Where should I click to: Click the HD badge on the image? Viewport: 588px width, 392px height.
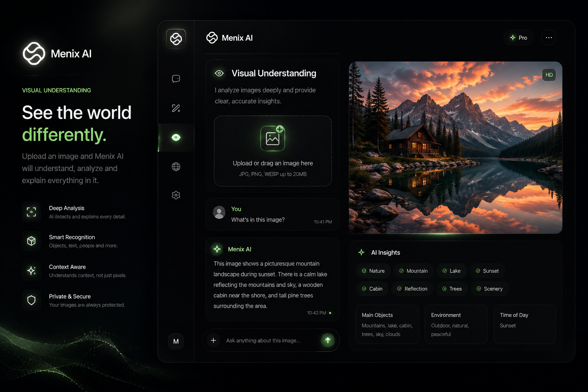pyautogui.click(x=549, y=75)
